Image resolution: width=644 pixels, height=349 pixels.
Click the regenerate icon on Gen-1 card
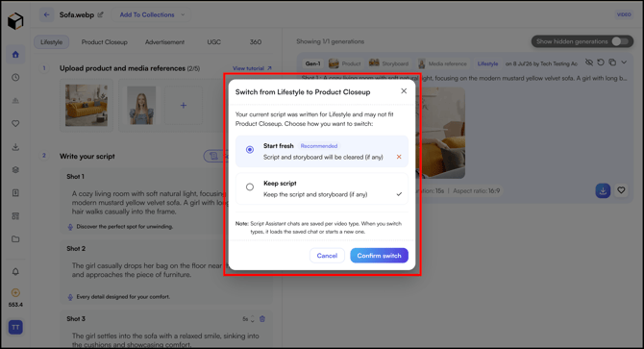601,62
